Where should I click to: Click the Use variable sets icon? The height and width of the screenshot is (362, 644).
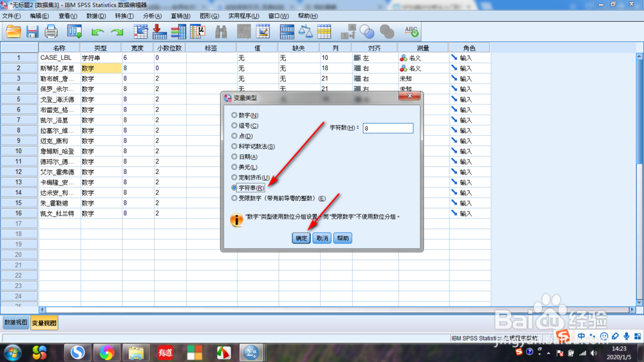click(367, 32)
